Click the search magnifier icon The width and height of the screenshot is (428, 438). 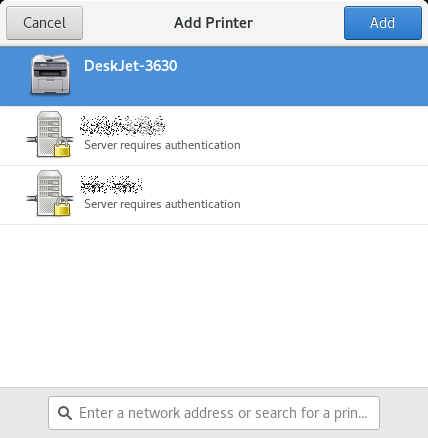(65, 413)
